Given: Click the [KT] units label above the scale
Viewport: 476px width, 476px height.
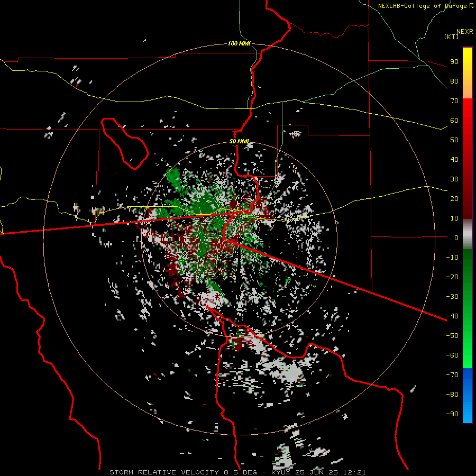Looking at the screenshot, I should tap(452, 36).
